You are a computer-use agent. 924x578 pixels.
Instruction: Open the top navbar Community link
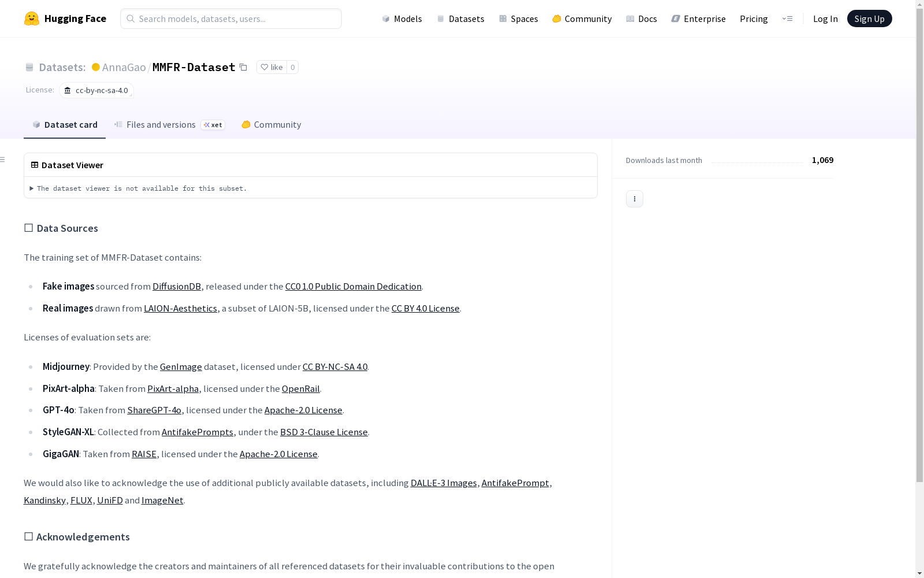click(x=582, y=18)
